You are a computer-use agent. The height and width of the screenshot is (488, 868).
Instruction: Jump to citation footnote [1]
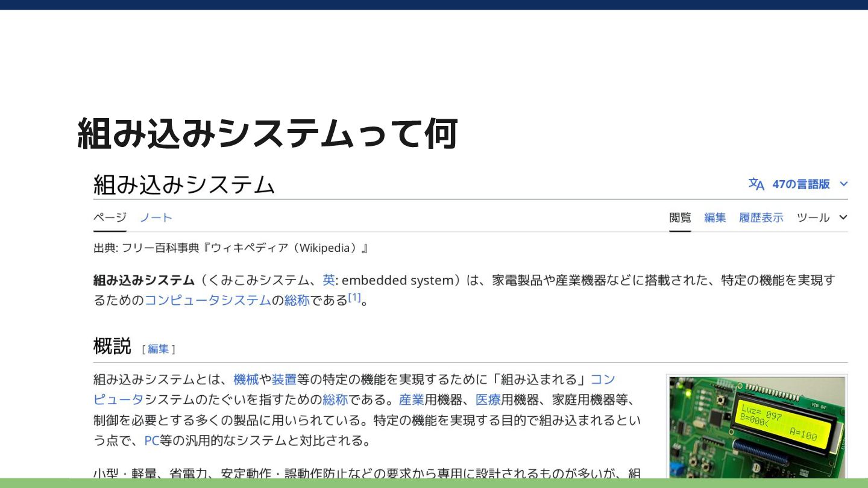[354, 297]
